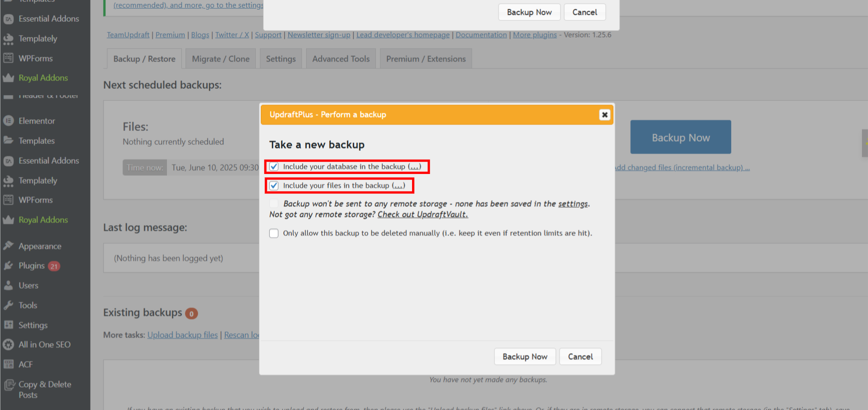This screenshot has height=410, width=868.
Task: Click Cancel in the top panel
Action: tap(585, 12)
